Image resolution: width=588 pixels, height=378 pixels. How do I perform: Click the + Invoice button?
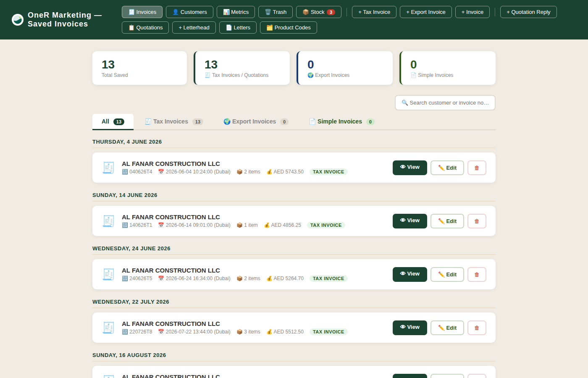coord(472,12)
